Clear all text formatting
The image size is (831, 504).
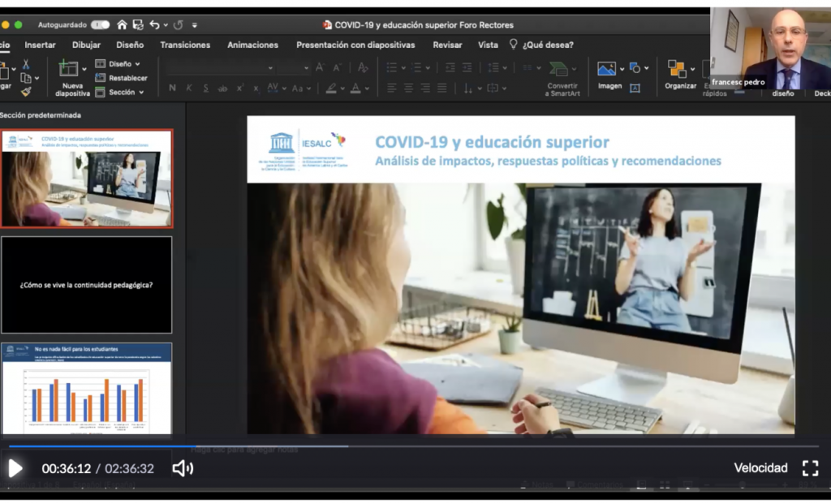click(363, 67)
